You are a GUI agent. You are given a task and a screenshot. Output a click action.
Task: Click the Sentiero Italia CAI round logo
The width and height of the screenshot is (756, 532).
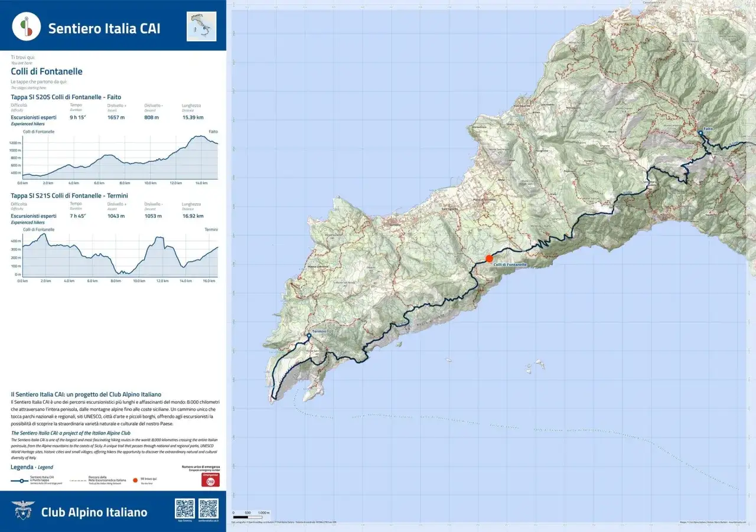click(x=27, y=27)
